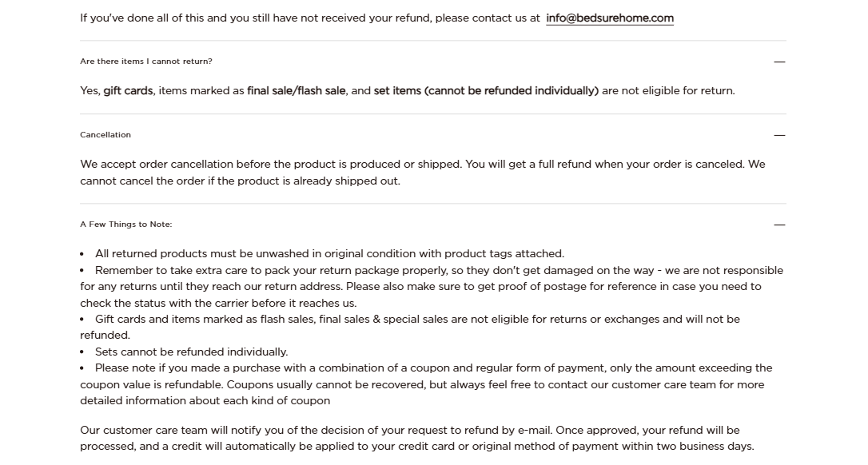The width and height of the screenshot is (868, 465).
Task: Click the 'Are there items I cannot return?' heading
Action: click(146, 62)
